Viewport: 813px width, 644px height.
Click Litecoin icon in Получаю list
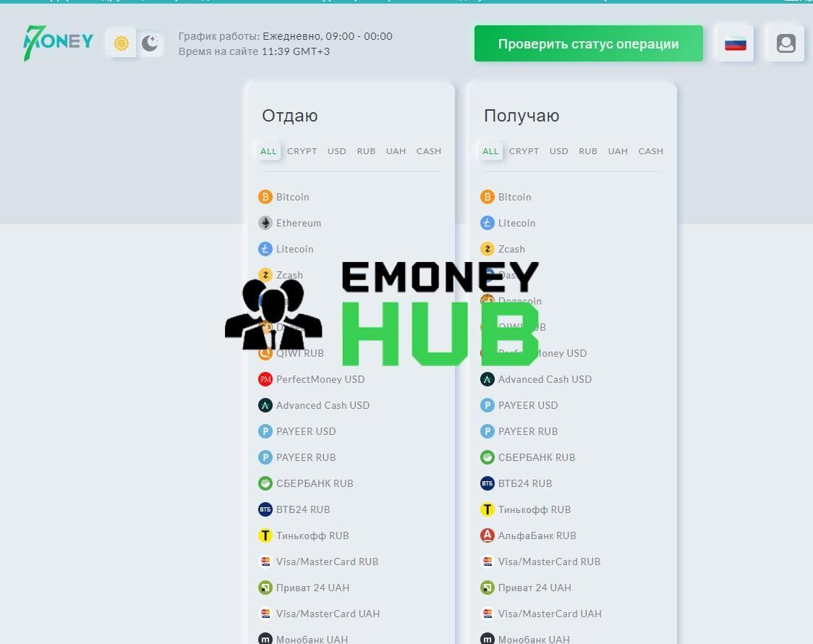point(488,223)
